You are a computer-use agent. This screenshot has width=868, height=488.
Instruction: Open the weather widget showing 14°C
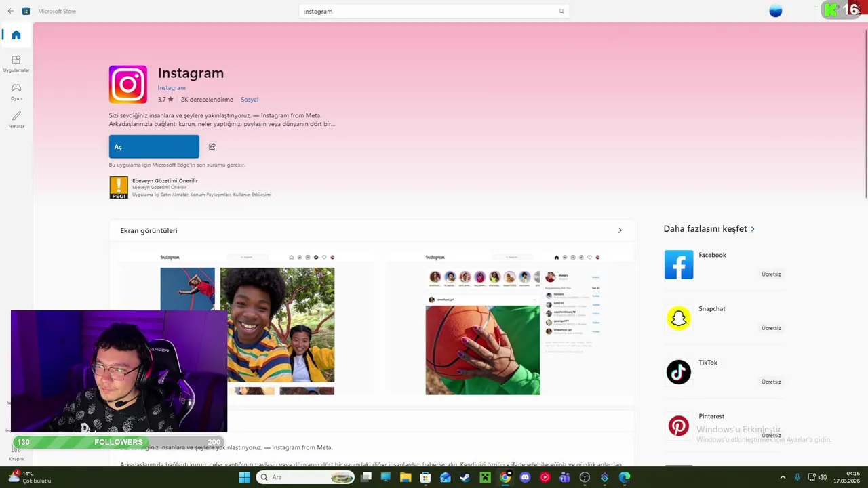coord(31,477)
